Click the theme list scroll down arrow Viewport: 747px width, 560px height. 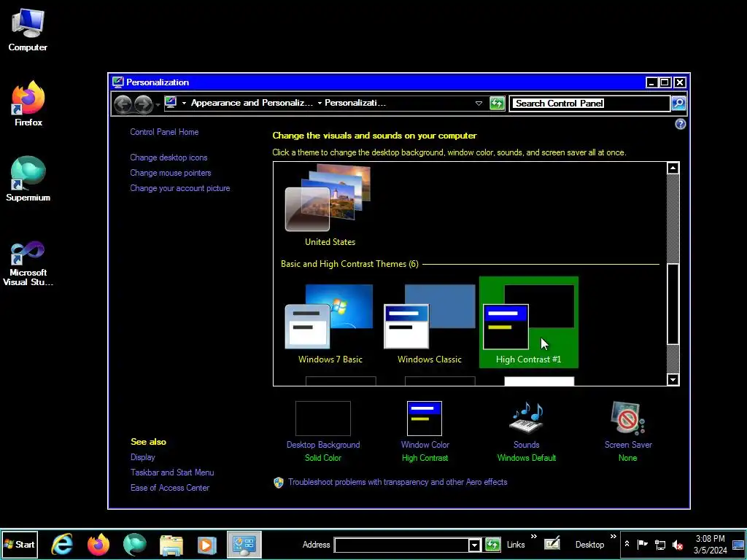coord(673,379)
